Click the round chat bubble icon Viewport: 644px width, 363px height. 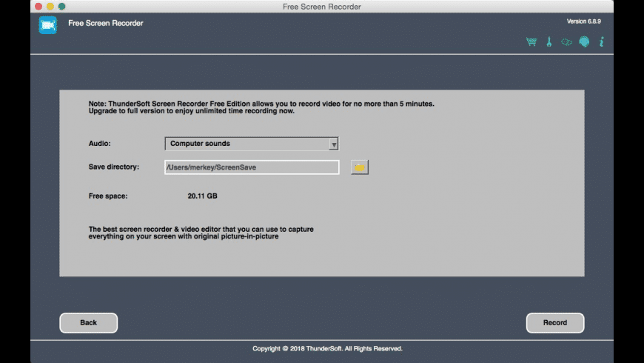(x=584, y=41)
